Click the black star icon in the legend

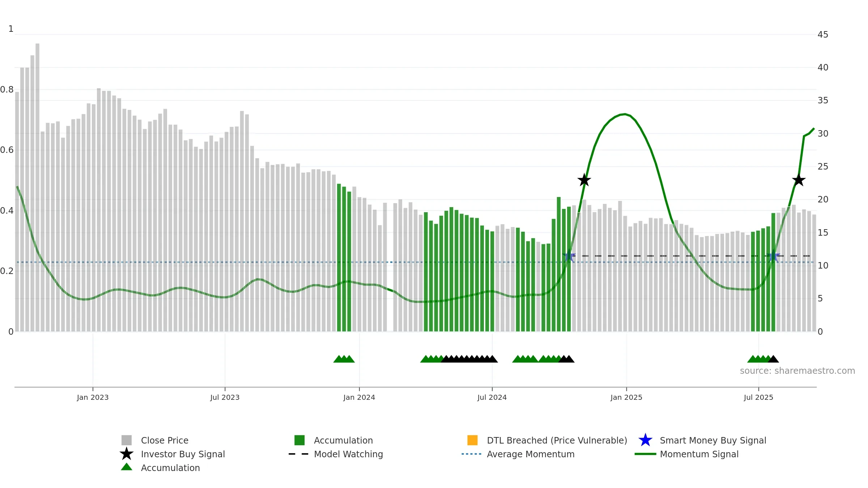click(x=127, y=454)
